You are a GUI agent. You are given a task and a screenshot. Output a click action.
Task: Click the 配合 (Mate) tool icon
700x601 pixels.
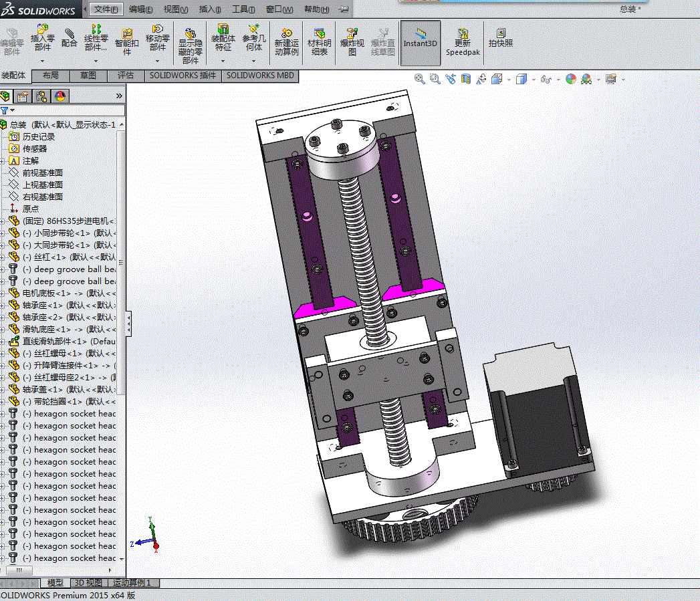(69, 37)
